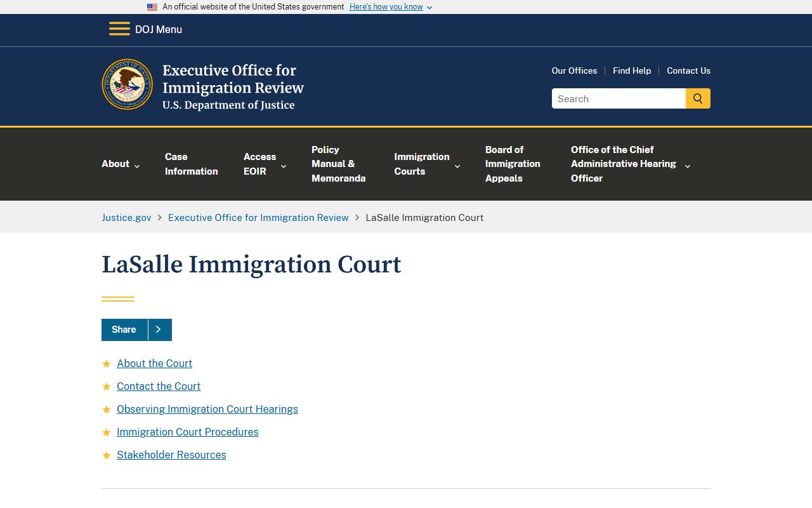
Task: Open Policy Manual & Memoranda menu item
Action: 338,164
